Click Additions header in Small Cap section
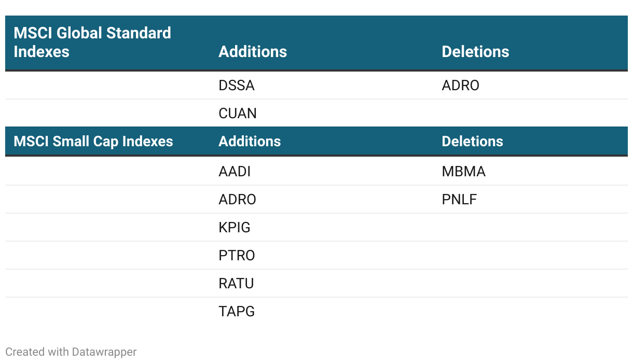 [x=250, y=142]
